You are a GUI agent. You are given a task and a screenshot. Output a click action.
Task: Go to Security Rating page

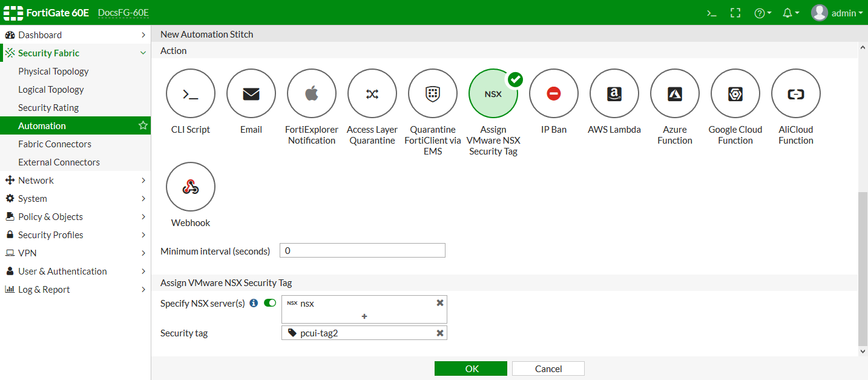(x=48, y=107)
